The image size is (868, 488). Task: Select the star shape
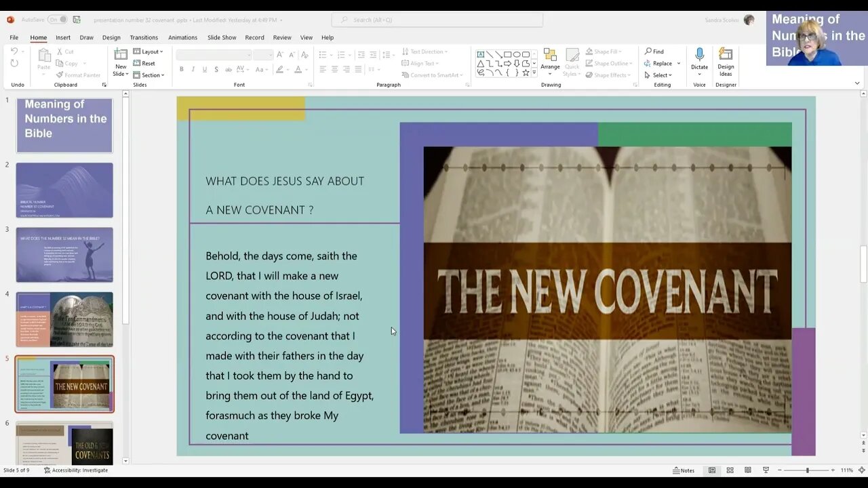[x=525, y=72]
